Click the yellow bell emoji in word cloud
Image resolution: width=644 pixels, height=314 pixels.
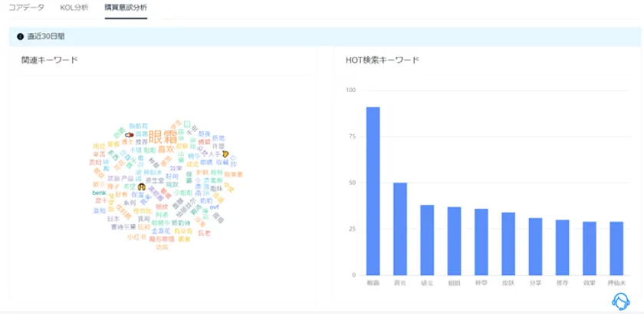click(x=225, y=154)
